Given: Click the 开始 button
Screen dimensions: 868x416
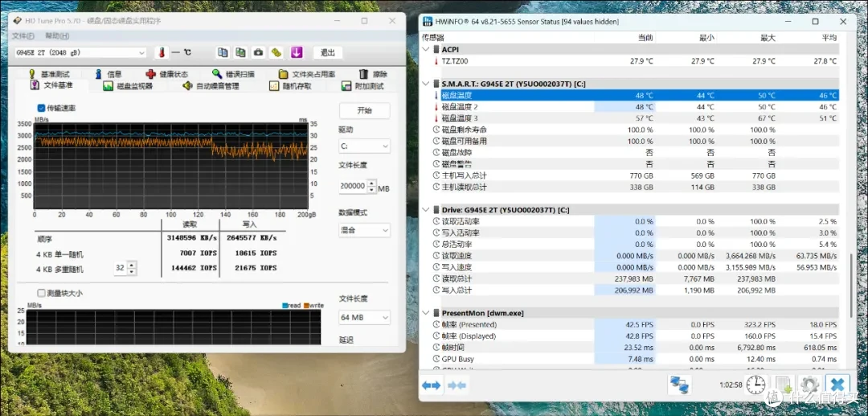Looking at the screenshot, I should (364, 110).
